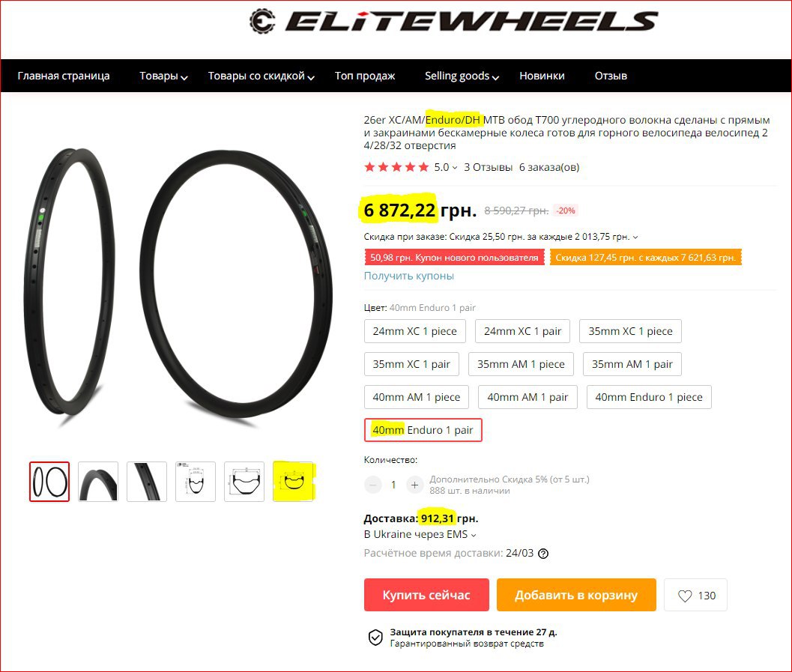
Task: Go to the Новинки menu item
Action: [x=542, y=76]
